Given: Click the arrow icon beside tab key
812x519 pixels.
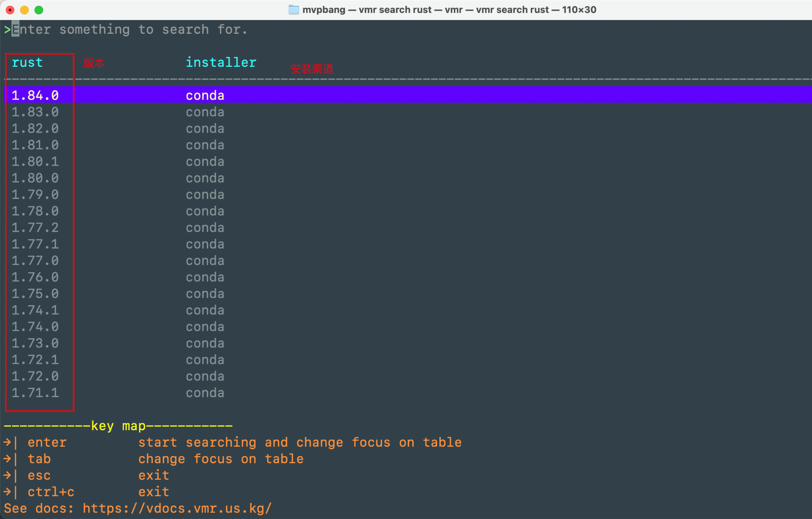Looking at the screenshot, I should 8,459.
